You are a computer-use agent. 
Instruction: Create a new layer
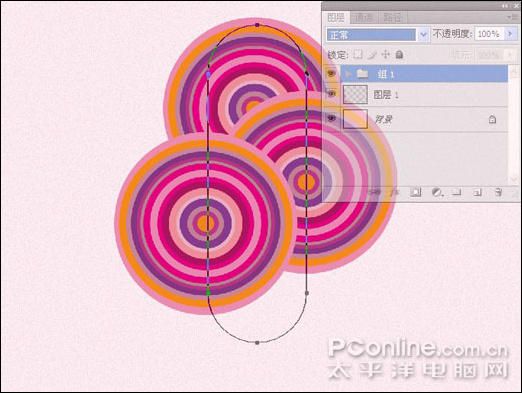(477, 192)
